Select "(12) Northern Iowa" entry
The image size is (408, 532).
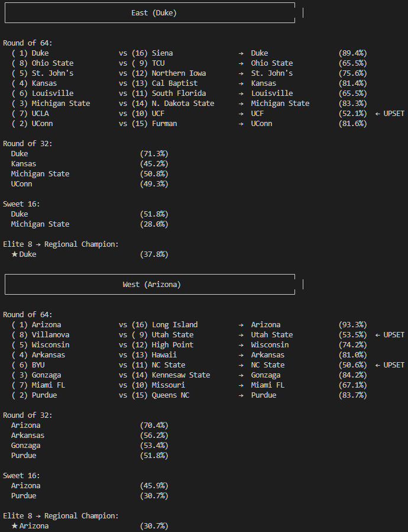point(169,73)
